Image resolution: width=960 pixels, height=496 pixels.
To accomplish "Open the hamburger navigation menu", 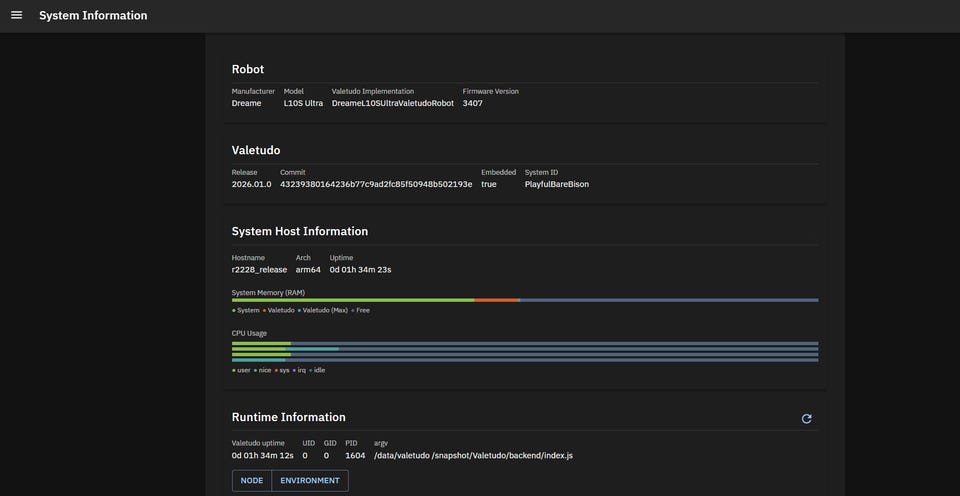I will 16,15.
